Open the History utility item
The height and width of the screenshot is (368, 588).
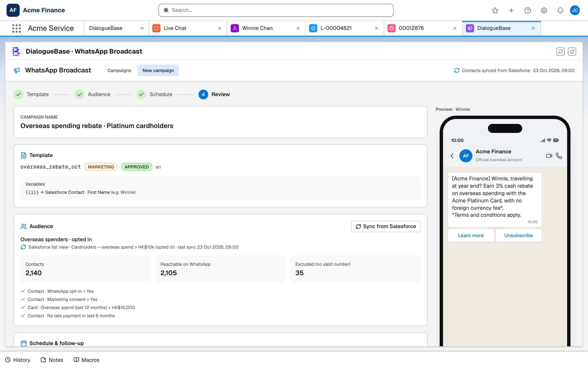(18, 360)
